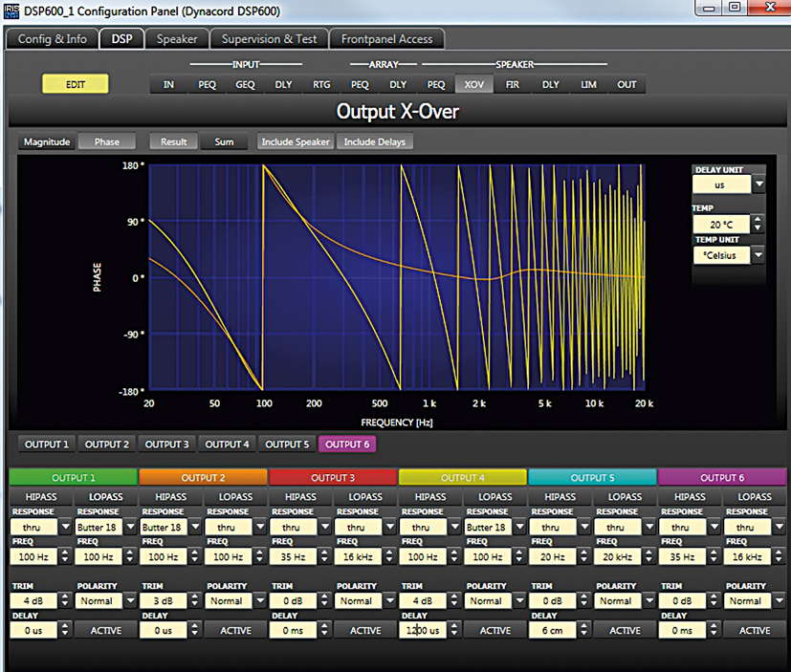Viewport: 791px width, 672px height.
Task: Step Output 2 trim 3 dB value
Action: tap(195, 600)
